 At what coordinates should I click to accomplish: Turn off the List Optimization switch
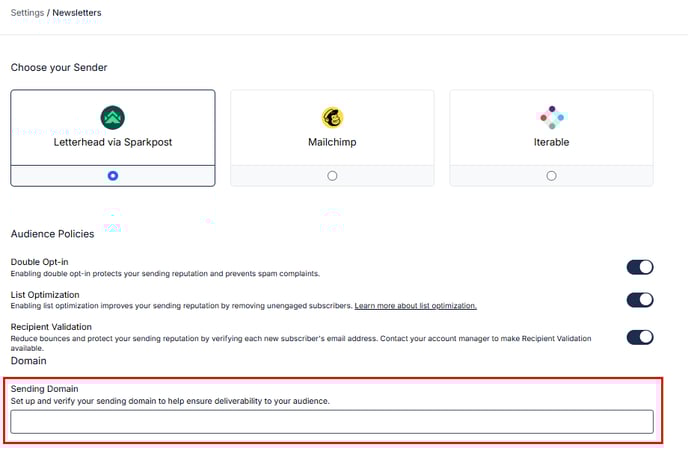pyautogui.click(x=639, y=300)
